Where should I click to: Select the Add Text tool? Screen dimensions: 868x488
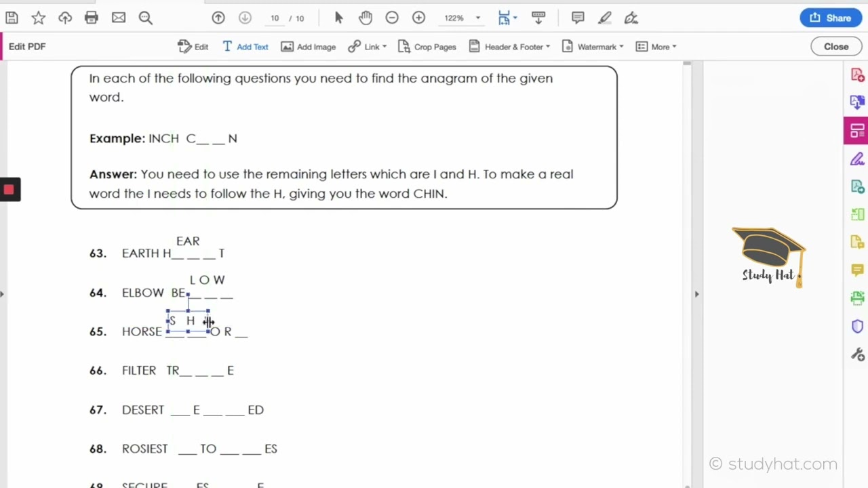click(x=245, y=47)
